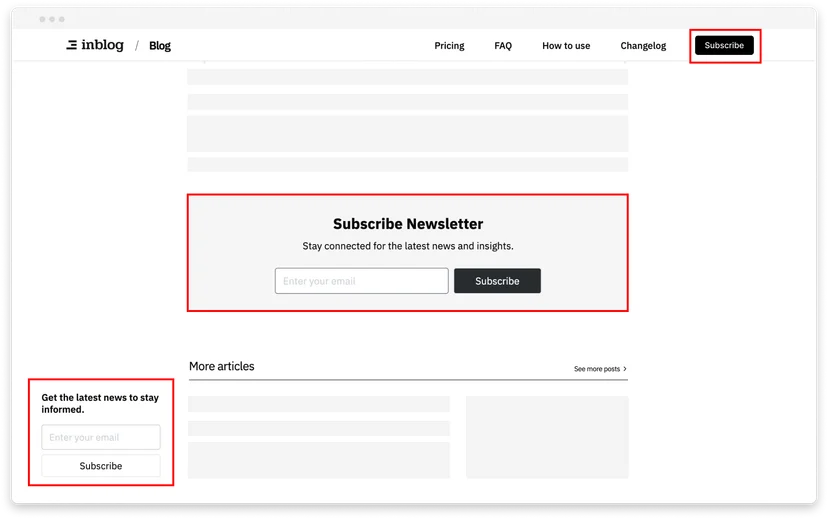Screen dimensions: 828x519
Task: Open the How to use page
Action: pos(566,46)
